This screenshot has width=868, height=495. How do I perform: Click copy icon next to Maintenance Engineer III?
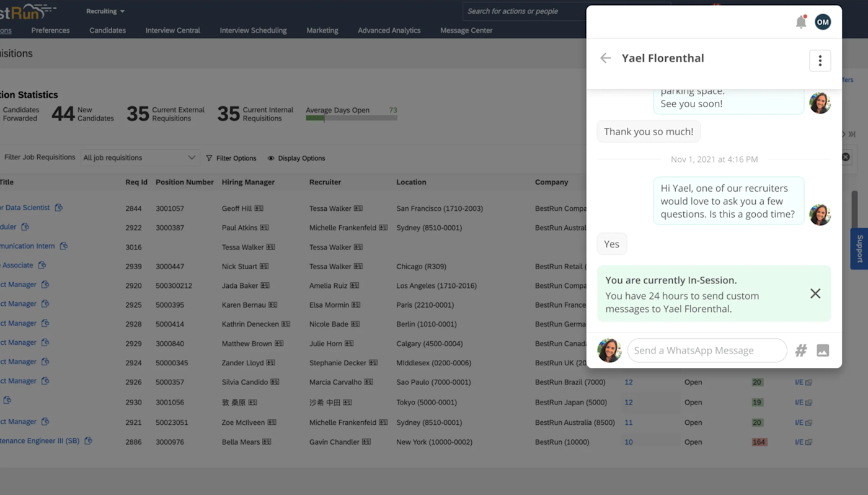pyautogui.click(x=88, y=441)
